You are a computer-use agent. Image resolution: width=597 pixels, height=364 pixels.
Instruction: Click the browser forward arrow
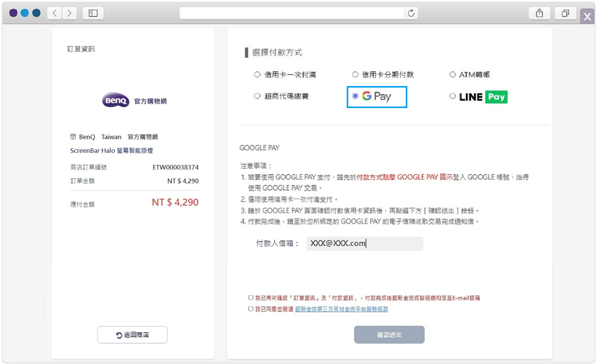69,13
